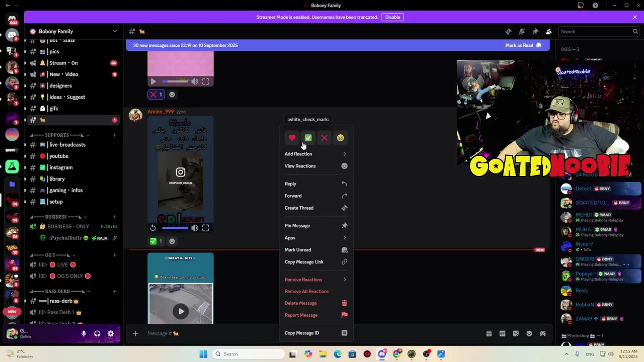The height and width of the screenshot is (362, 644).
Task: Open the Apps game controller icon in message bar
Action: point(543,333)
